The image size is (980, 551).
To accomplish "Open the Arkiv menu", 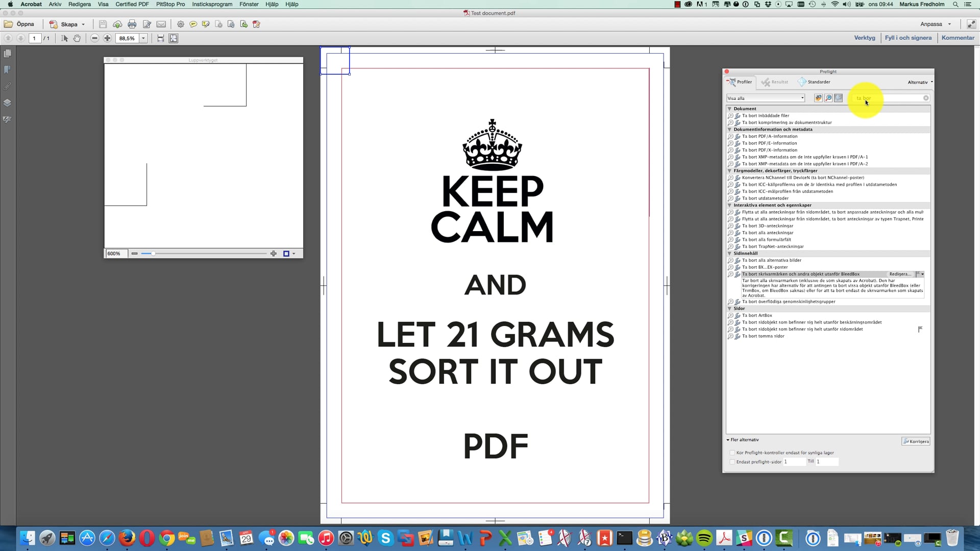I will (x=55, y=4).
